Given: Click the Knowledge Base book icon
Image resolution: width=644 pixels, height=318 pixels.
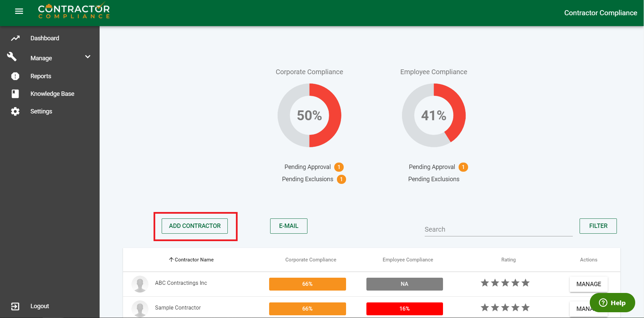Looking at the screenshot, I should 15,94.
